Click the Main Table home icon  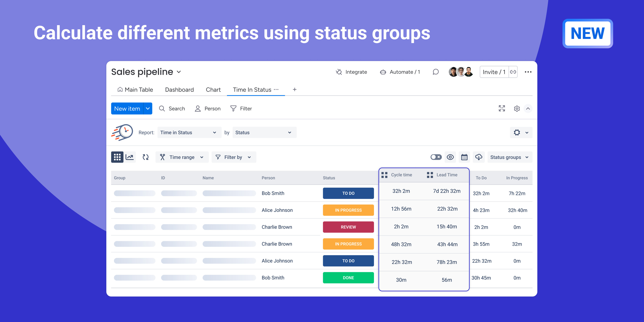[120, 89]
